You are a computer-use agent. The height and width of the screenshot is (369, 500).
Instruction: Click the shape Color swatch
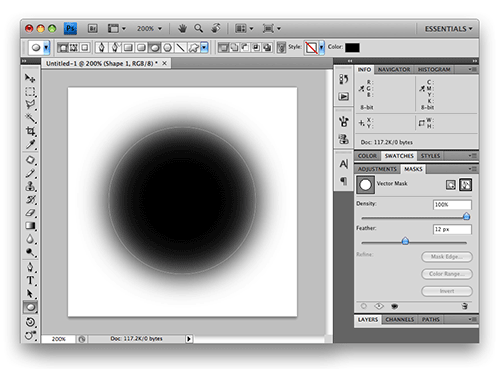[x=352, y=48]
